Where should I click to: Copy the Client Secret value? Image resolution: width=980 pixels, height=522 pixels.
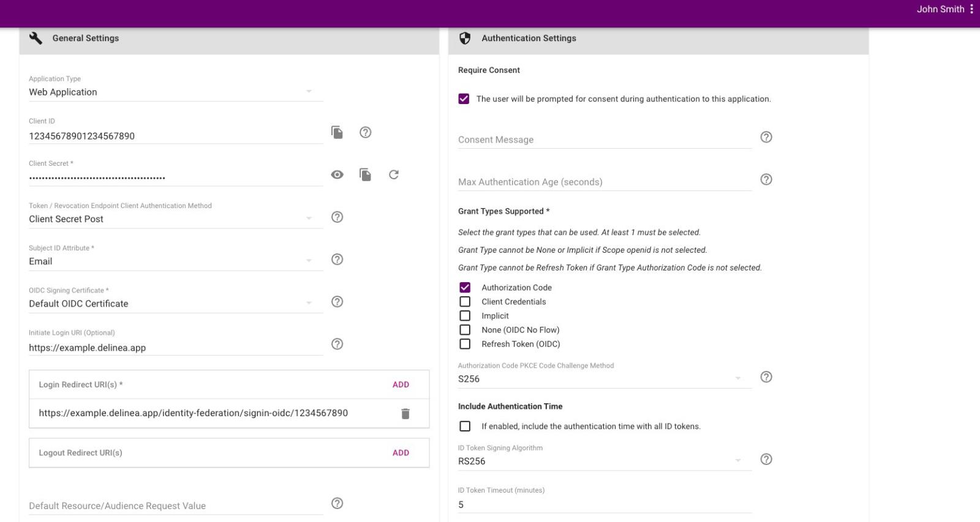point(365,175)
